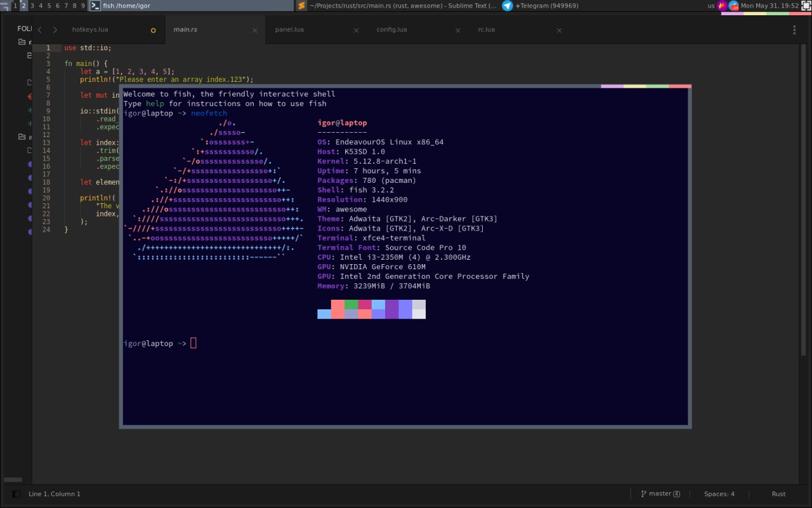Switch to workspace tag 7
This screenshot has width=812, height=508.
click(x=66, y=6)
